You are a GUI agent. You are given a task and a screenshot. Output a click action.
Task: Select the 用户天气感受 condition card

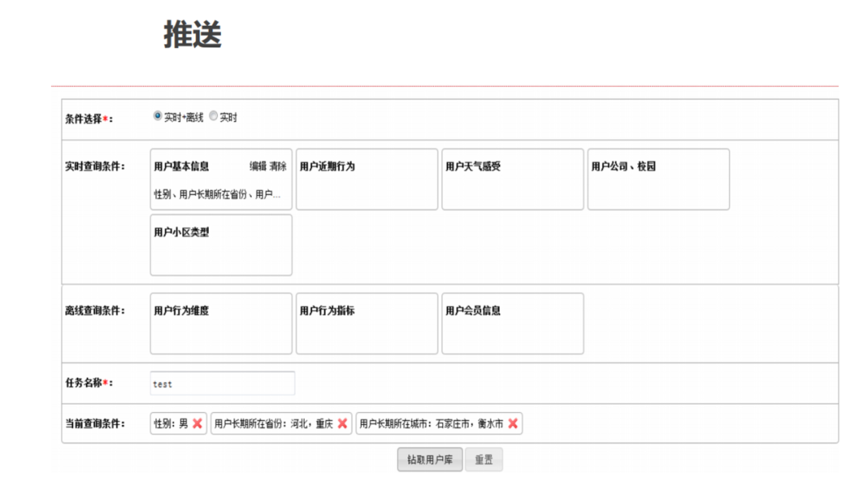tap(512, 179)
